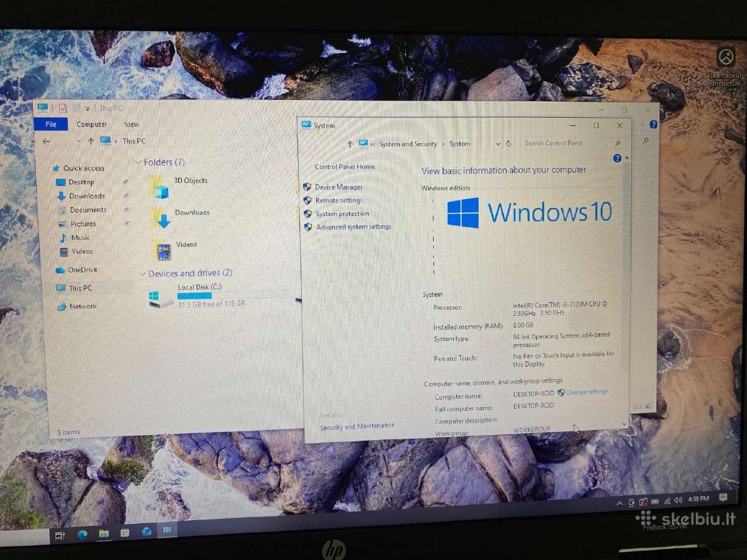
Task: Show hidden tray icons
Action: tap(619, 503)
